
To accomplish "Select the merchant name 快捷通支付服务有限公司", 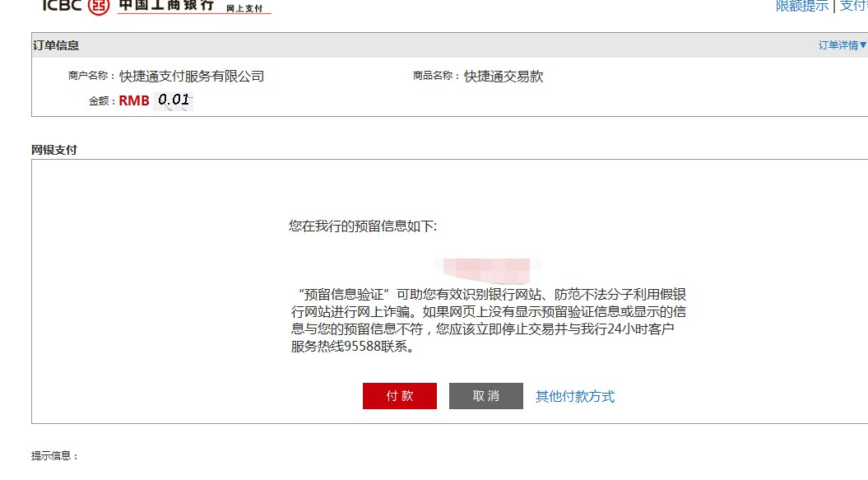I will point(192,76).
